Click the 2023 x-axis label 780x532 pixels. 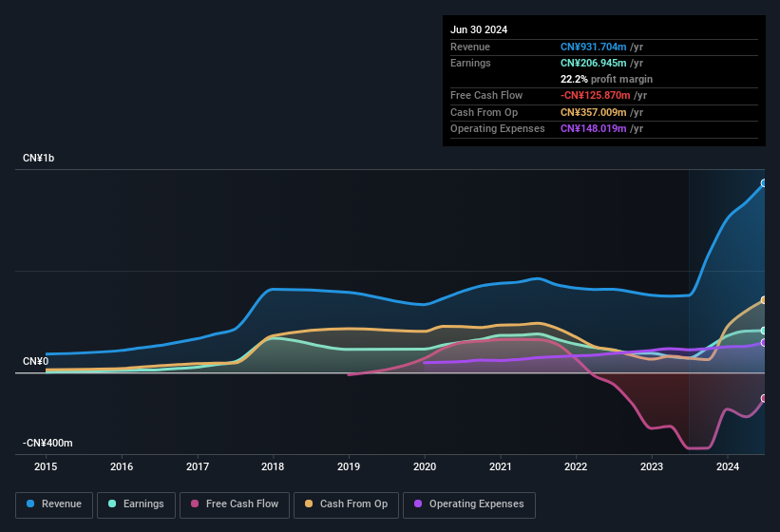click(652, 466)
